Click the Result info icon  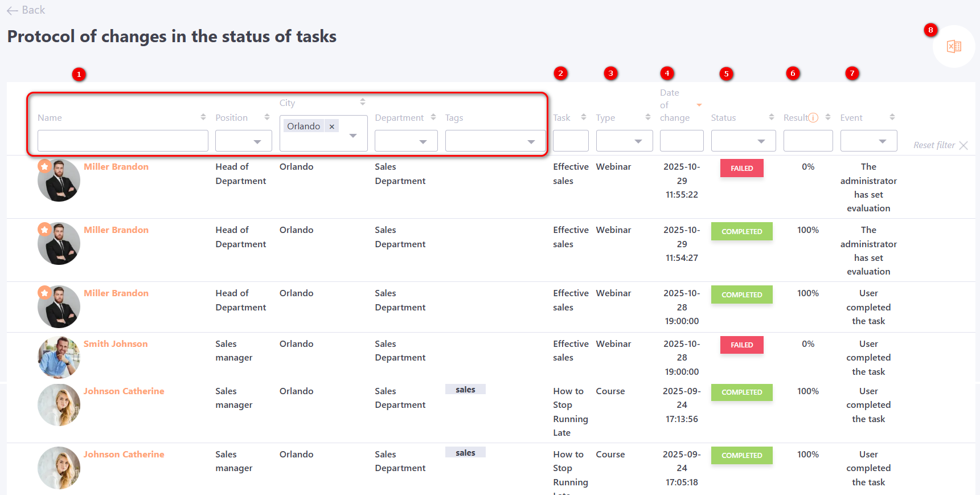[x=813, y=118]
